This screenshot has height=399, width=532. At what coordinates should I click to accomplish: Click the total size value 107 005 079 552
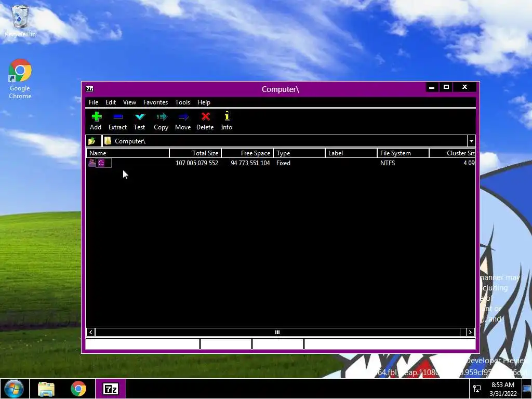click(x=197, y=163)
